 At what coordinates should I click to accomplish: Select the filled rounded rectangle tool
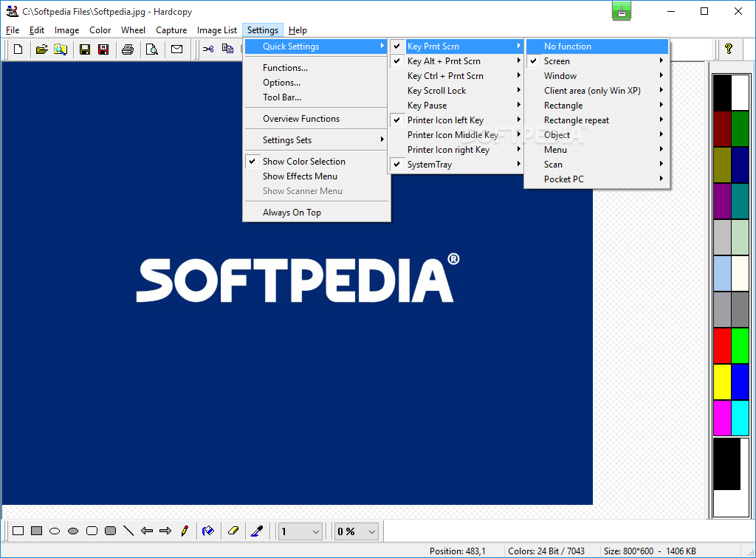[111, 531]
